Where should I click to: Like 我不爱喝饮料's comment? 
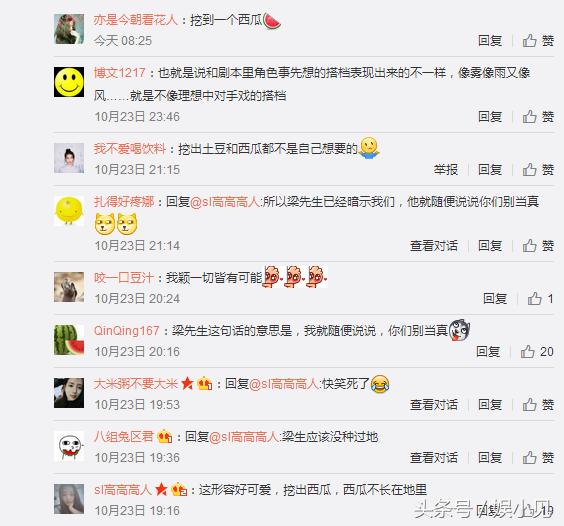(538, 169)
